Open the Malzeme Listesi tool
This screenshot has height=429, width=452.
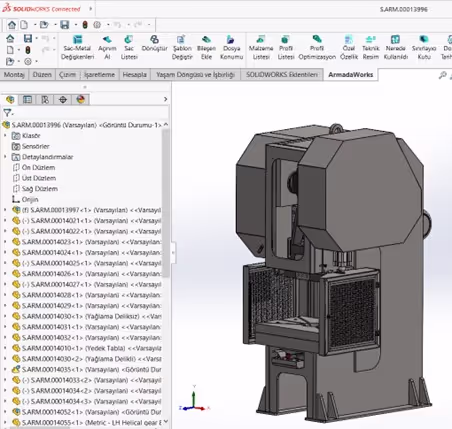click(261, 48)
